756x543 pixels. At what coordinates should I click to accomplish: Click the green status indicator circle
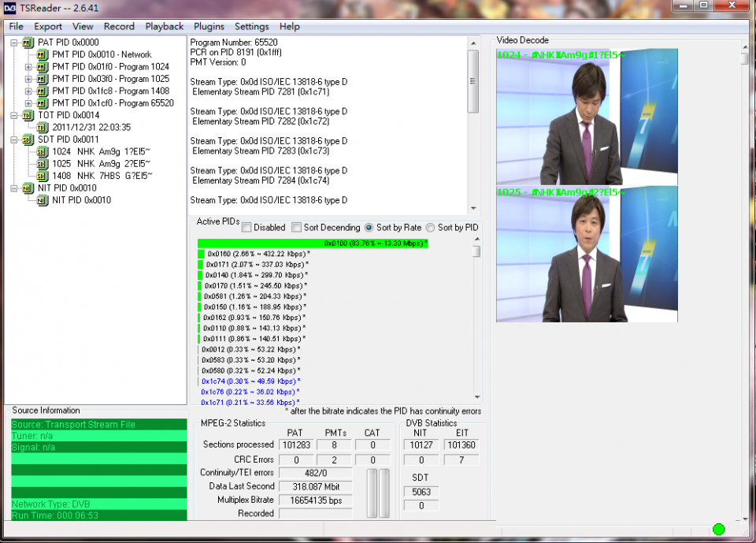tap(718, 529)
